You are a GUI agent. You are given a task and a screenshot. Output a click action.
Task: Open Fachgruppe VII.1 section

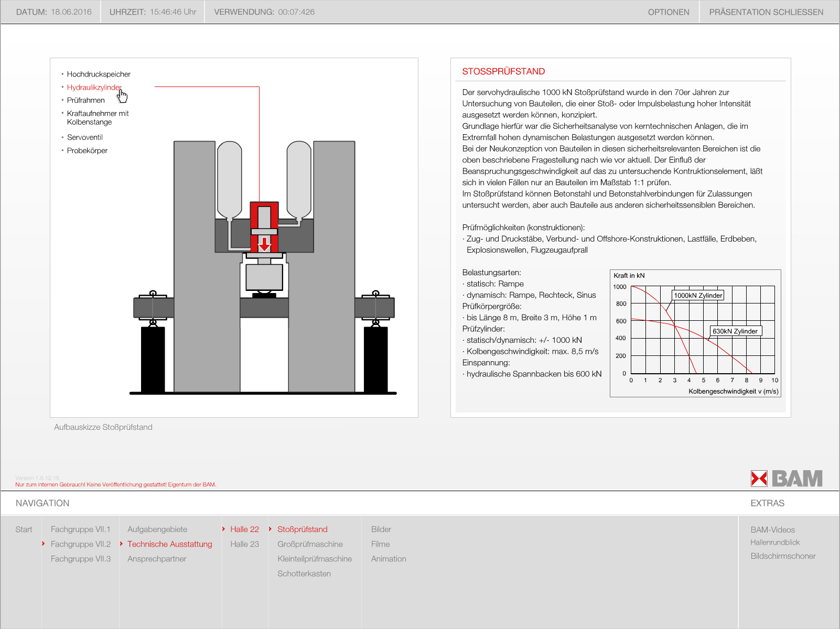click(x=80, y=529)
